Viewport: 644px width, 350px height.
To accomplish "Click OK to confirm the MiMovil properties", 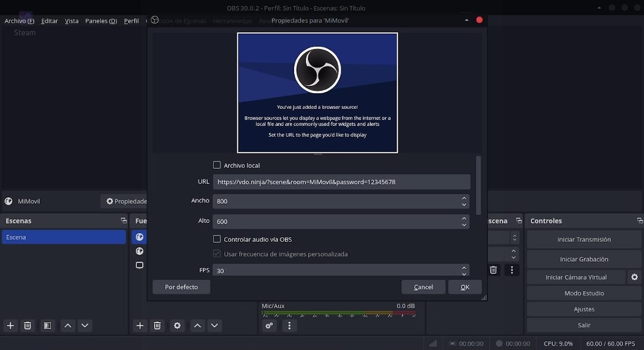I will (465, 287).
